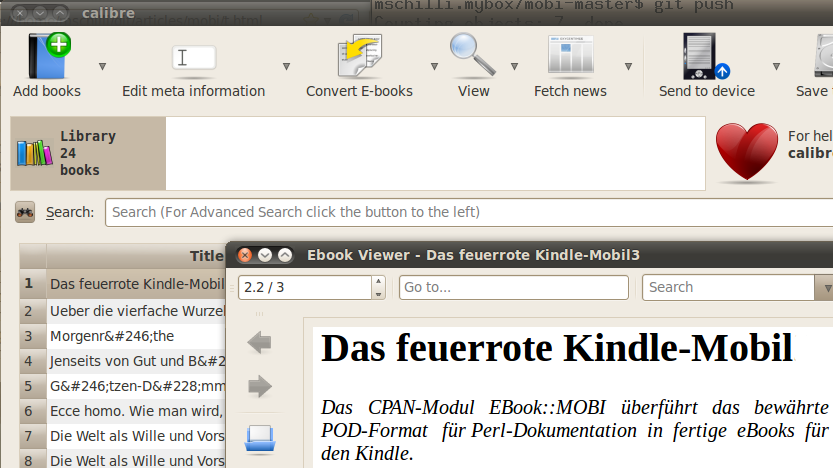Click the red heart donate icon
This screenshot has width=833, height=468.
(746, 151)
